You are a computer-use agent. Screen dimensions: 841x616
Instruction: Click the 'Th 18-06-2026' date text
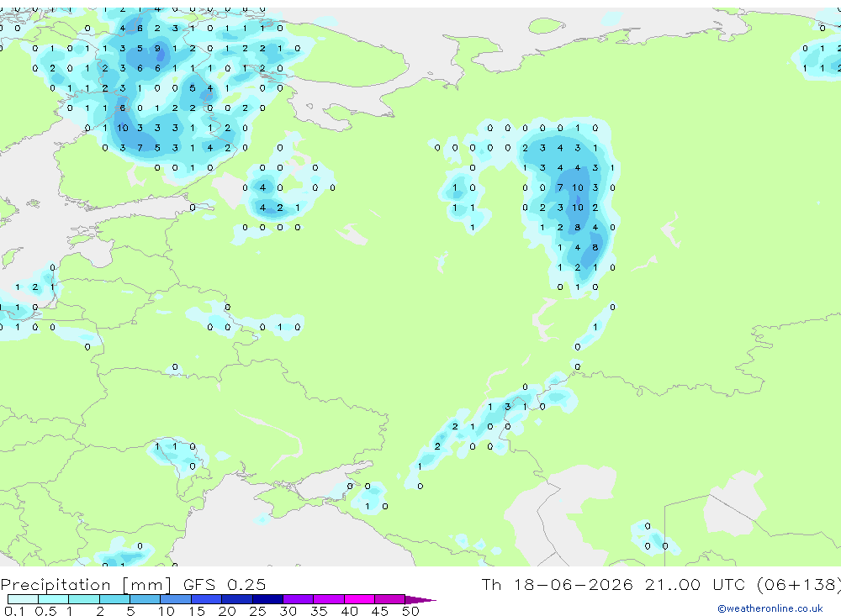click(x=557, y=584)
